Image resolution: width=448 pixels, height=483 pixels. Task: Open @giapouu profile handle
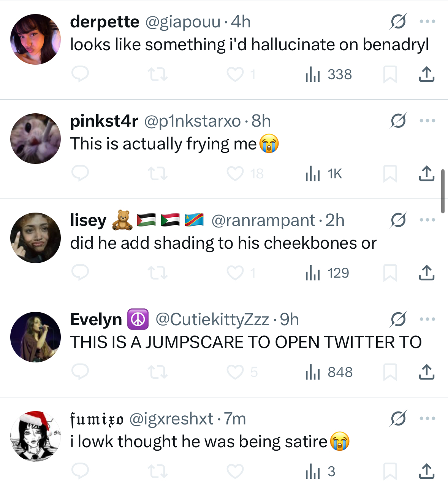tap(183, 22)
